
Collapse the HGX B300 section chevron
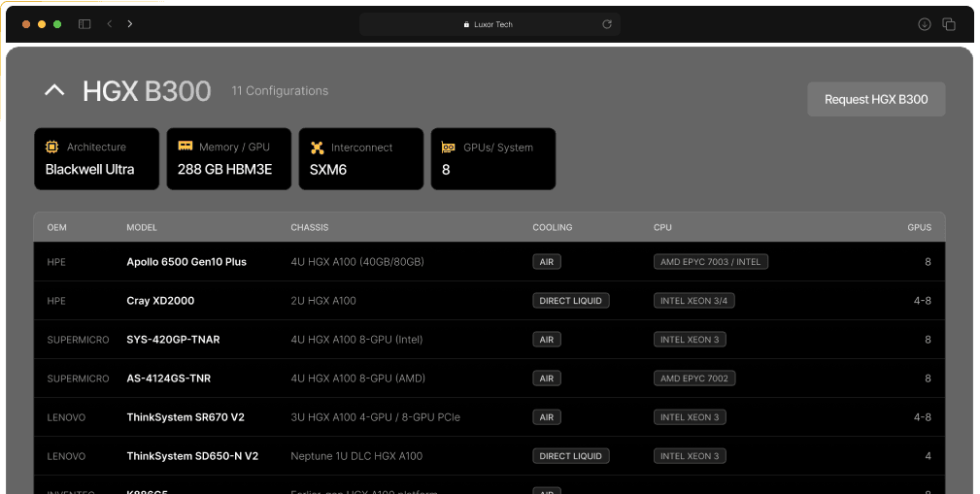(54, 91)
